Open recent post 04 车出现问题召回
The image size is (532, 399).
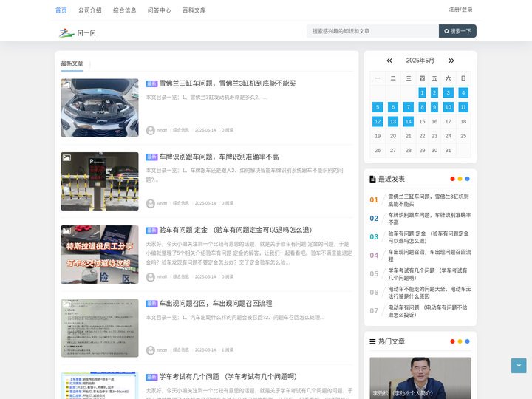429,256
